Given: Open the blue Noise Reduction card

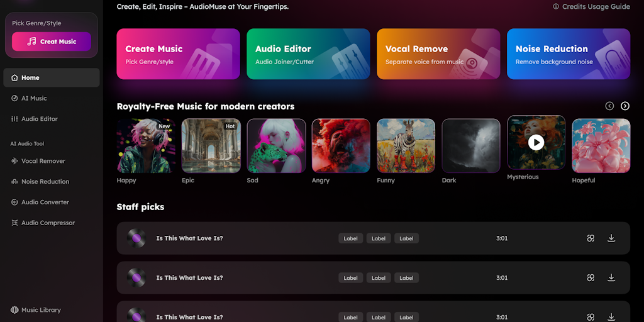Looking at the screenshot, I should click(x=569, y=54).
